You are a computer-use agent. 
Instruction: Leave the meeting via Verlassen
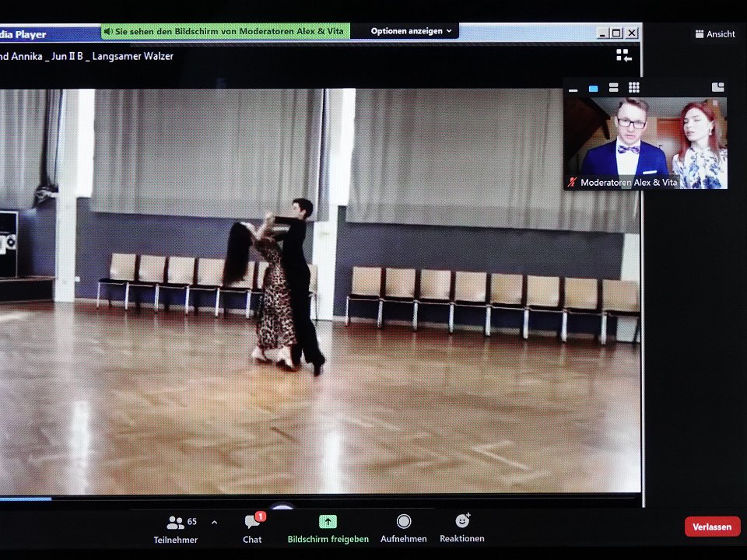tap(712, 527)
